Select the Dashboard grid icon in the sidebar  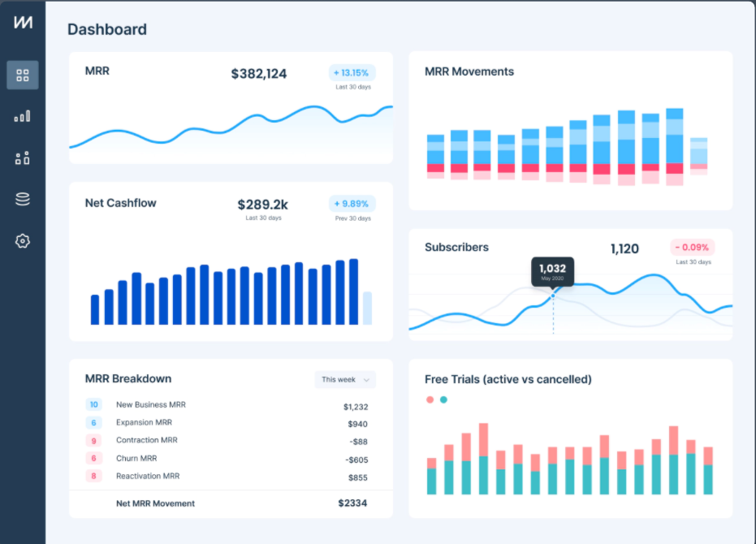(x=22, y=74)
